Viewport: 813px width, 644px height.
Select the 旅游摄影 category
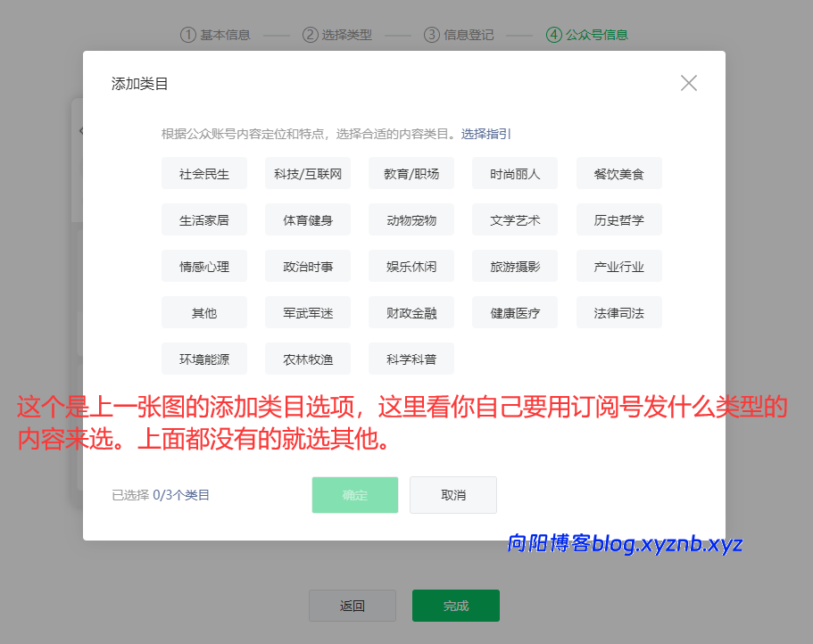tap(515, 266)
